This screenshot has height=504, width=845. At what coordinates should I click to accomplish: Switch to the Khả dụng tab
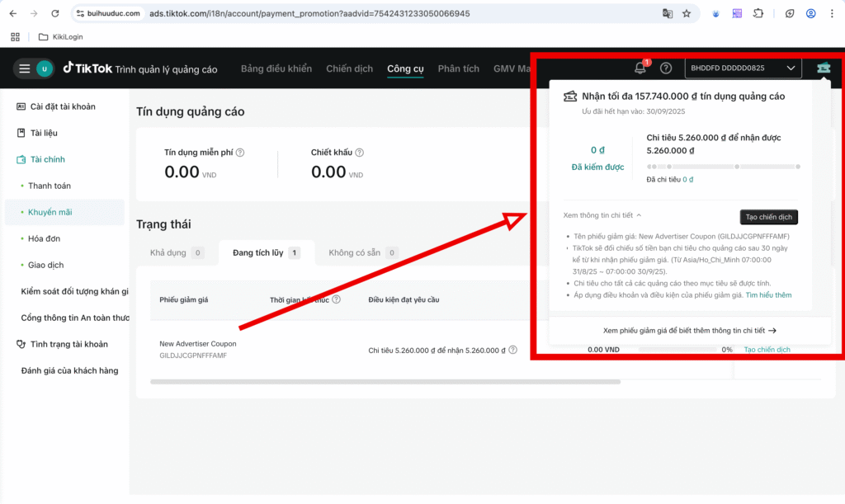[x=177, y=252]
